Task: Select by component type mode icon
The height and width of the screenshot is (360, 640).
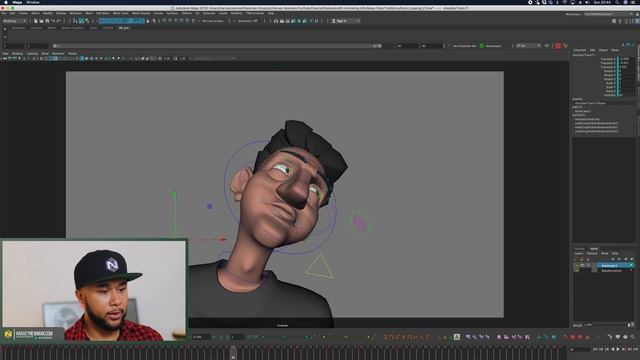Action: (87, 21)
